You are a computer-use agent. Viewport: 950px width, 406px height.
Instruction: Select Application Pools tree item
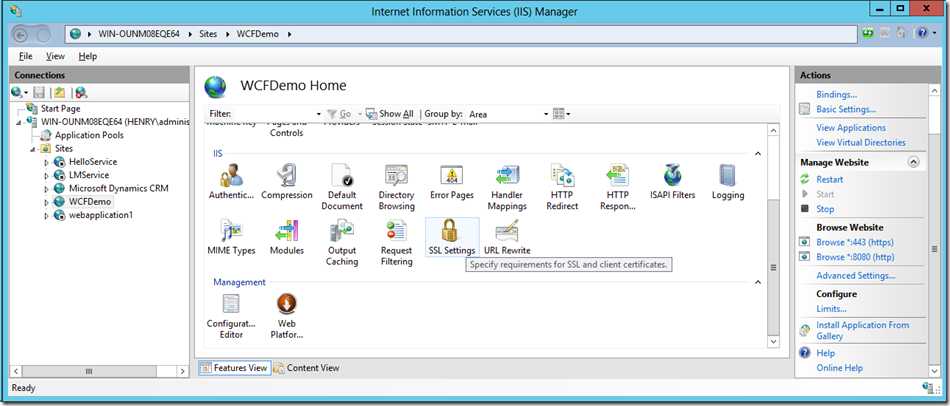click(x=89, y=135)
